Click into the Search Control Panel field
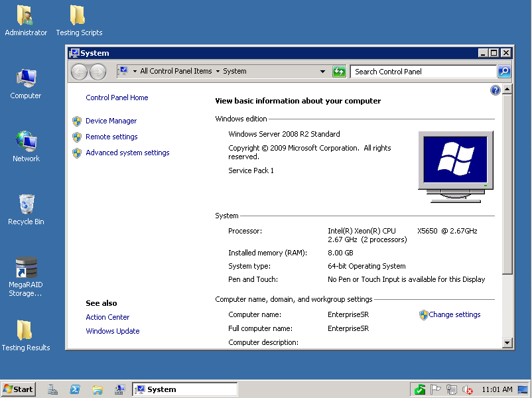 click(x=423, y=72)
